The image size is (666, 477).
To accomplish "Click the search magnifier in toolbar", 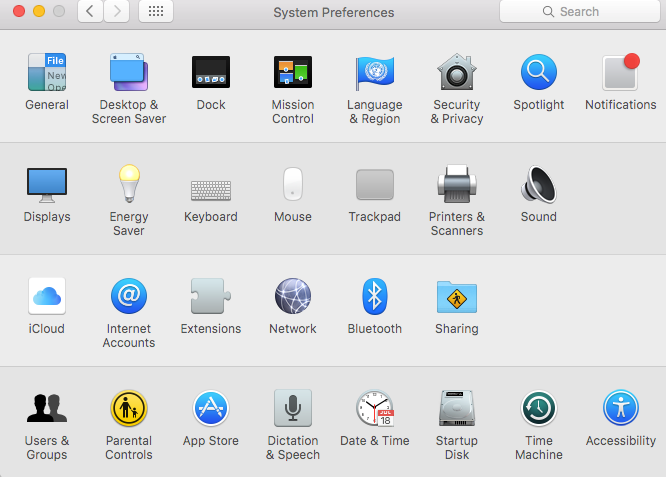I will (548, 11).
